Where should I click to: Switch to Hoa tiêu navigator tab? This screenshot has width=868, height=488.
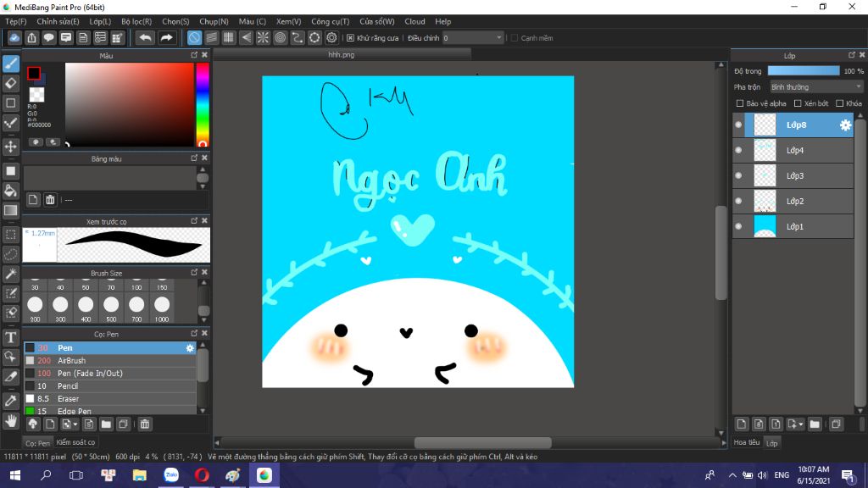click(746, 442)
